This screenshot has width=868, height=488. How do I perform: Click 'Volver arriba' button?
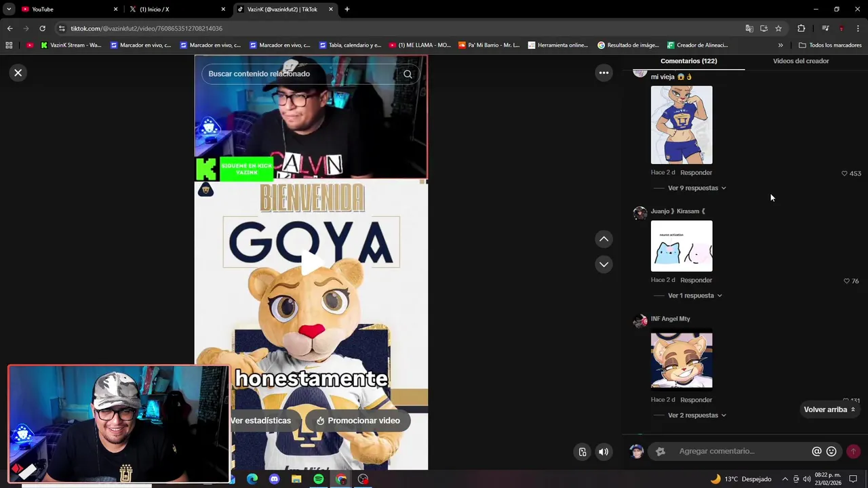coord(829,409)
